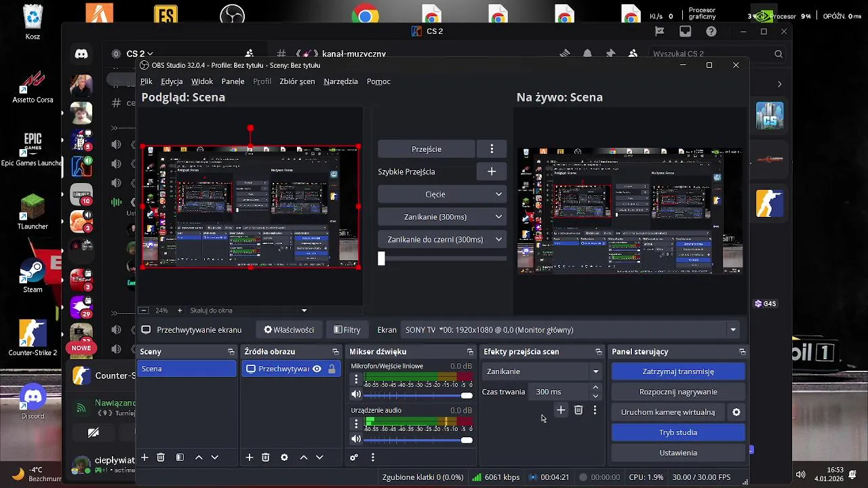
Task: Open Plik menu
Action: [x=146, y=81]
